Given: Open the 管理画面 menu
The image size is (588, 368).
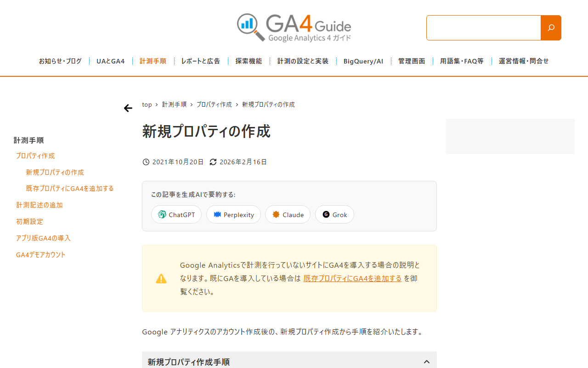Looking at the screenshot, I should pos(412,61).
